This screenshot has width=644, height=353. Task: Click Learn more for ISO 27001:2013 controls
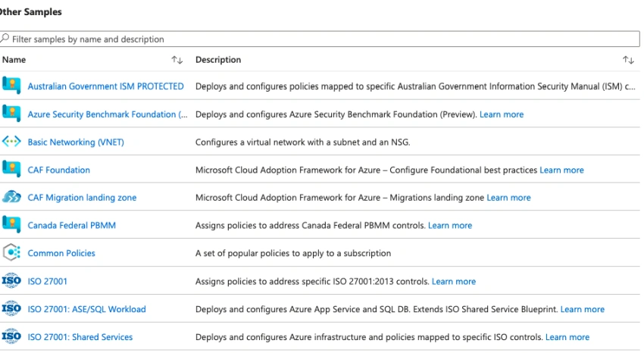tap(453, 281)
